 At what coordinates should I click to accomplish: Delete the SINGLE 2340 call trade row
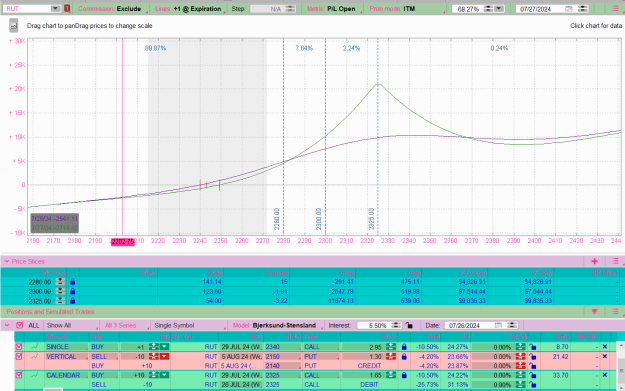pos(605,347)
